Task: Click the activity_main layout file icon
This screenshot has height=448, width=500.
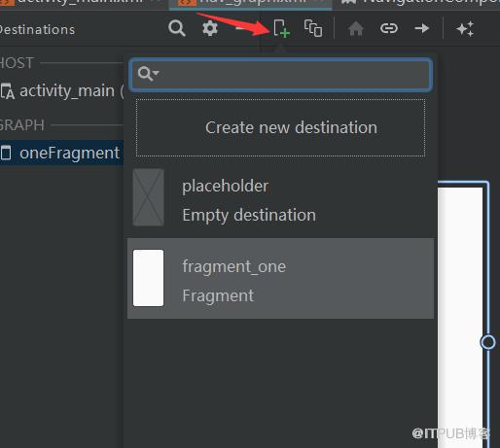Action: click(x=7, y=91)
